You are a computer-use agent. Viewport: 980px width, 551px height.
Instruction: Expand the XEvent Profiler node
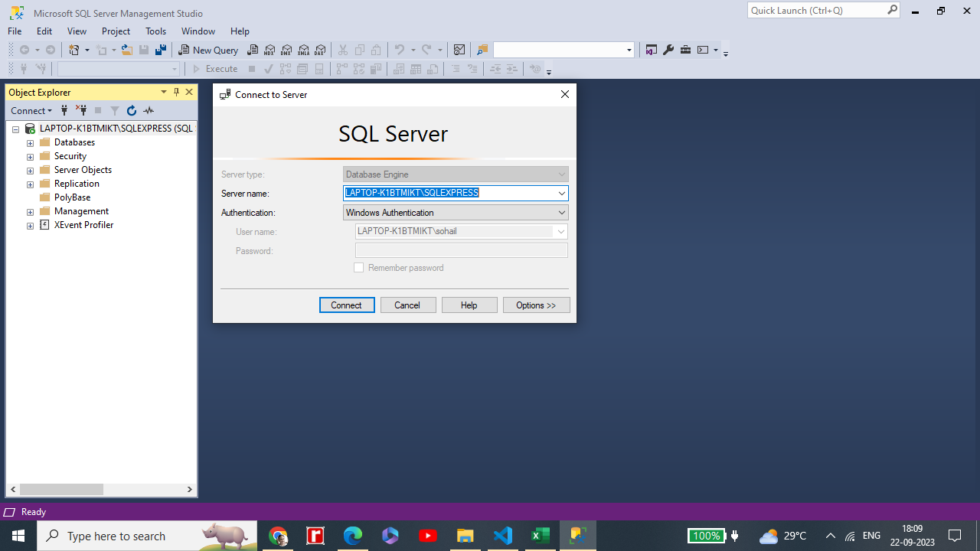[31, 226]
